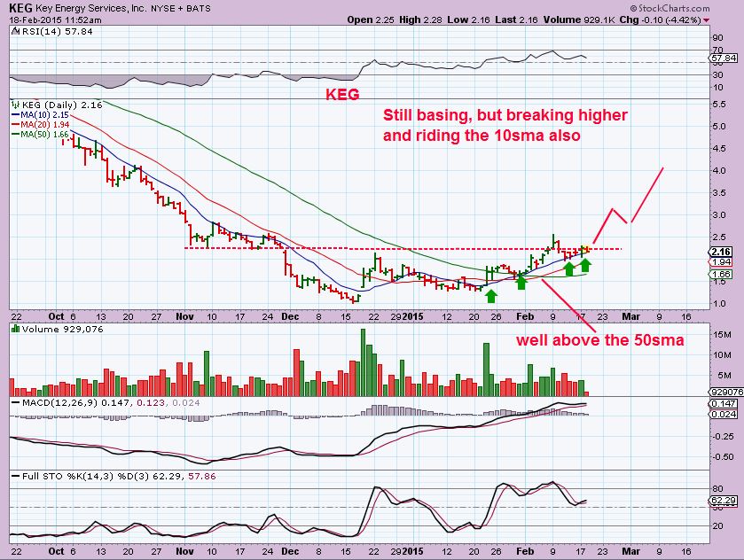Click the 3.0 price level on the price axis
Screen dimensions: 744x560
pyautogui.click(x=719, y=214)
